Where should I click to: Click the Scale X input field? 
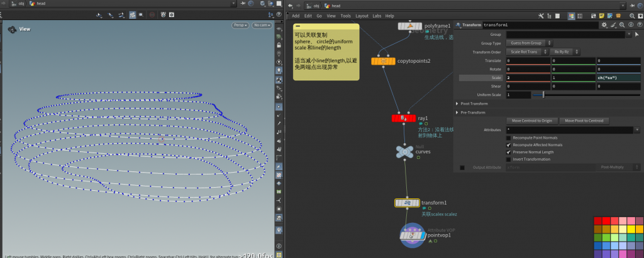[527, 78]
